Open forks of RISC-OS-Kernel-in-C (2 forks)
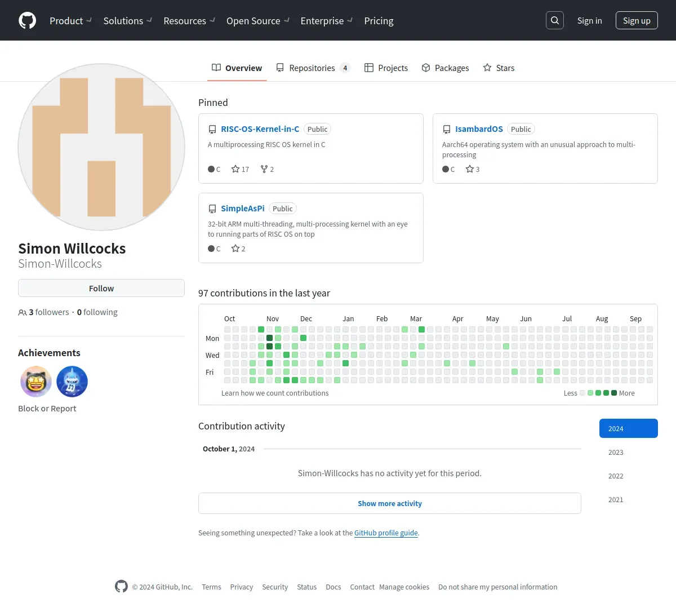The width and height of the screenshot is (676, 616). (x=267, y=169)
